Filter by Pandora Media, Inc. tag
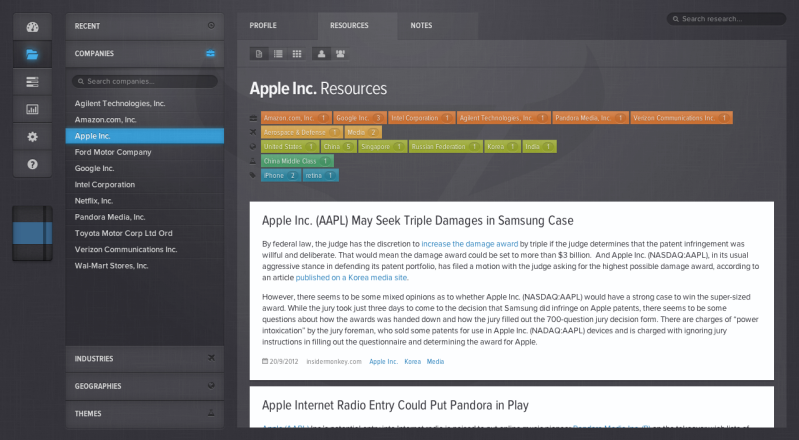The height and width of the screenshot is (440, 799). 591,118
